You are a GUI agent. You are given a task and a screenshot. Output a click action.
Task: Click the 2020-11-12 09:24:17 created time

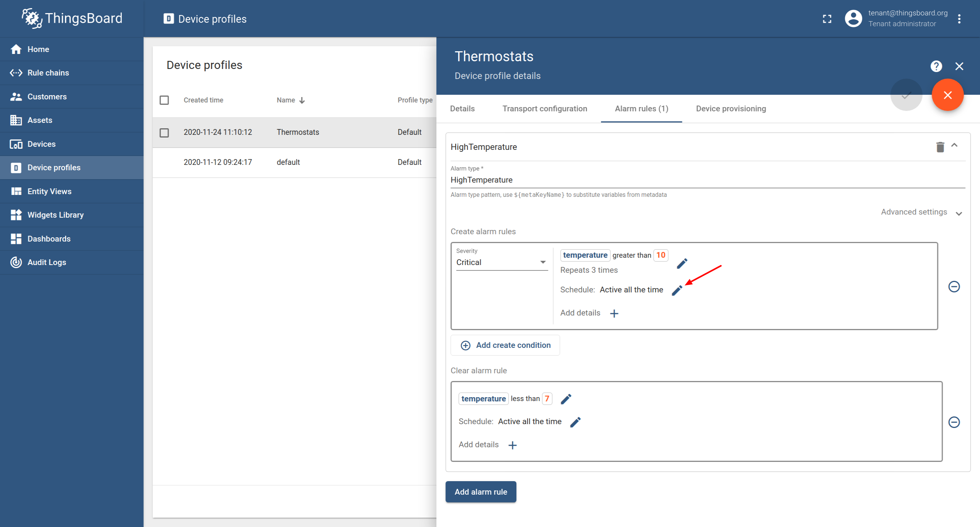pos(218,163)
